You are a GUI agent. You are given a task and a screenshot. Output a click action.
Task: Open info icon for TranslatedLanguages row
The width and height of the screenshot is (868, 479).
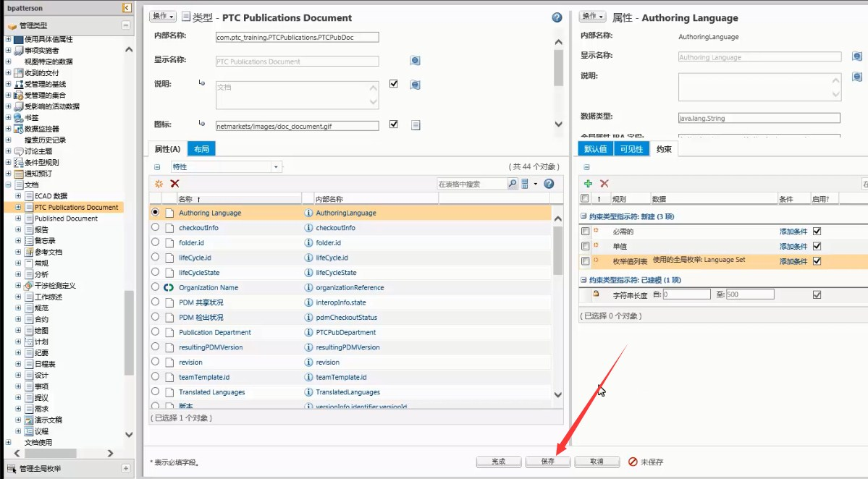pyautogui.click(x=309, y=391)
